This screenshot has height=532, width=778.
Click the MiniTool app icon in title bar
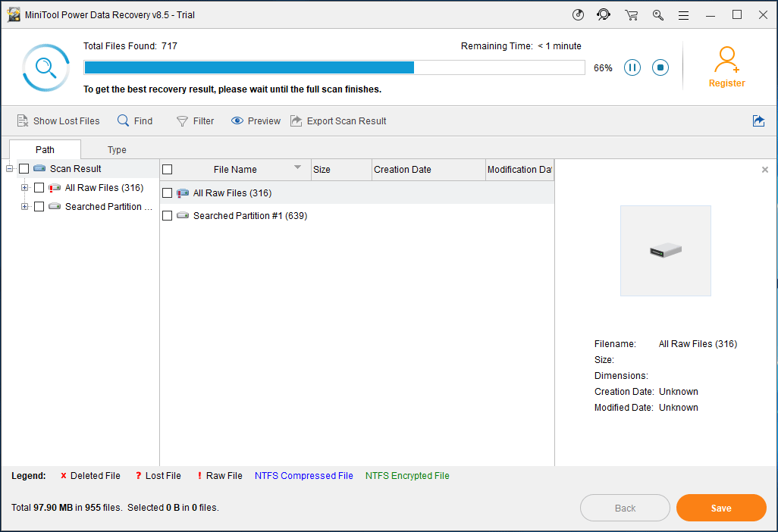point(14,15)
